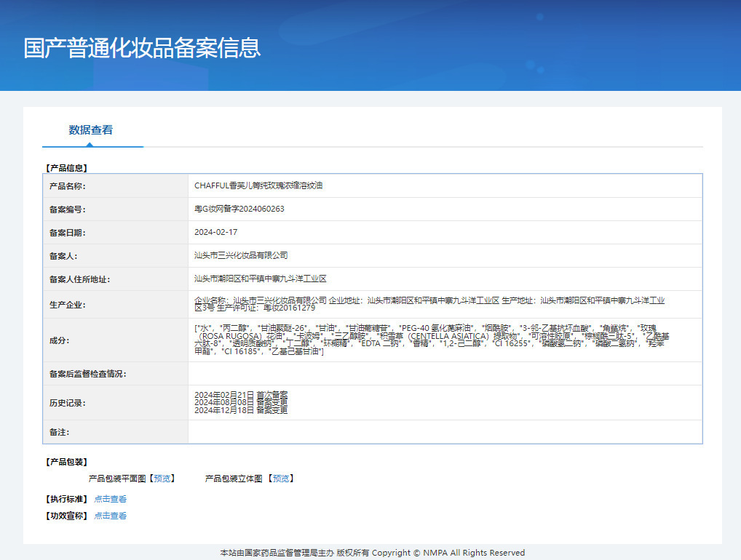741x560 pixels.
Task: Click the NMPA copyright footer text
Action: point(373,553)
